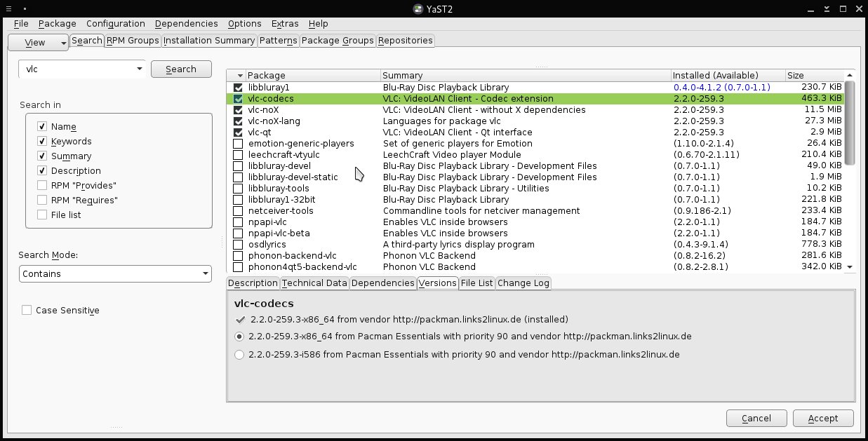The height and width of the screenshot is (441, 868).
Task: Open the Extras menu
Action: click(x=284, y=23)
